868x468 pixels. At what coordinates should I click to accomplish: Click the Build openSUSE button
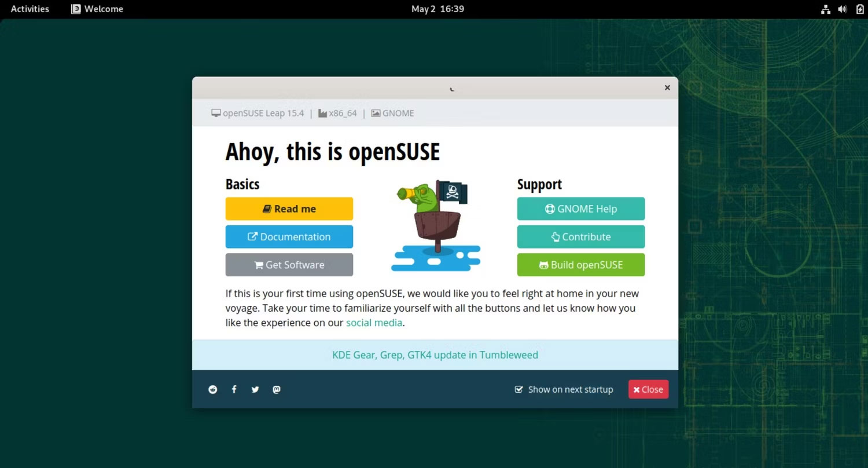click(581, 265)
